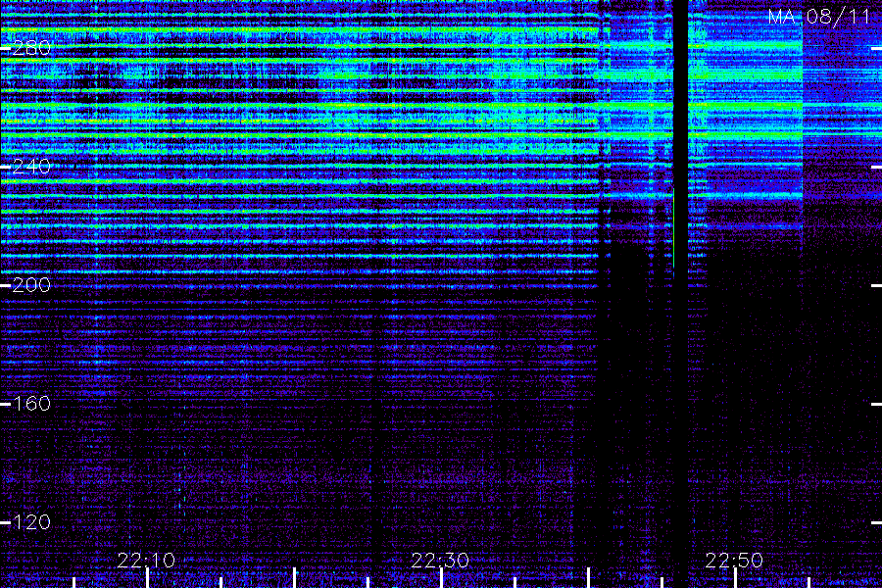The image size is (882, 588).
Task: Click the 22:30 time axis label
Action: tap(440, 561)
